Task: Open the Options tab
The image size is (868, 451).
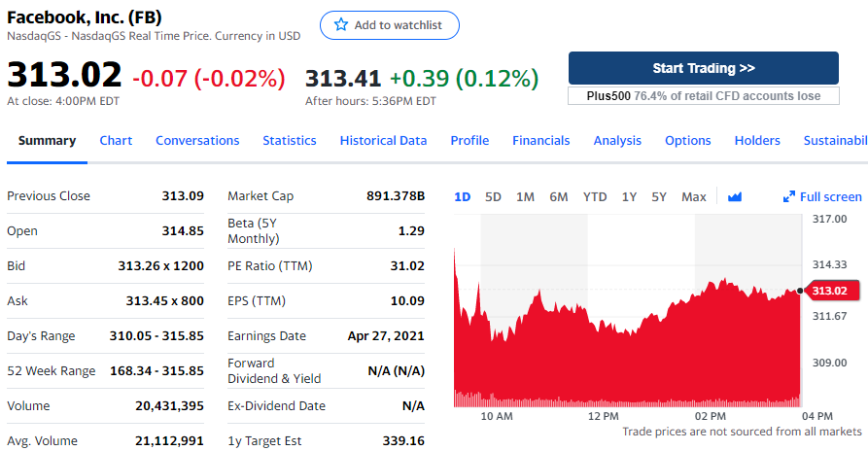Action: click(687, 141)
